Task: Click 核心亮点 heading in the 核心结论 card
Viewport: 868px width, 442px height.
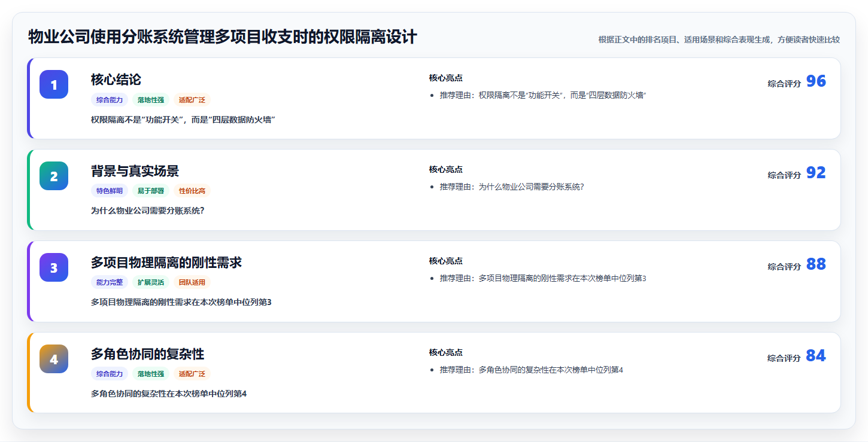Action: pos(446,78)
